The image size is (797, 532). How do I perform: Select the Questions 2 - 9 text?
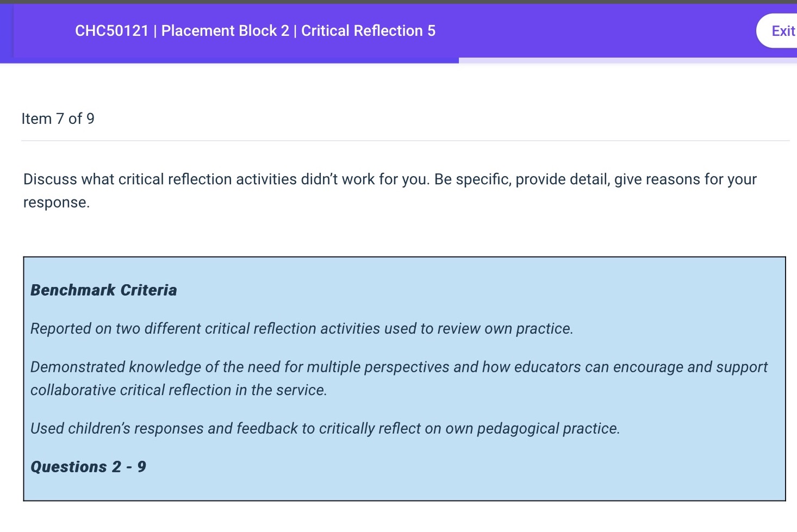tap(88, 467)
